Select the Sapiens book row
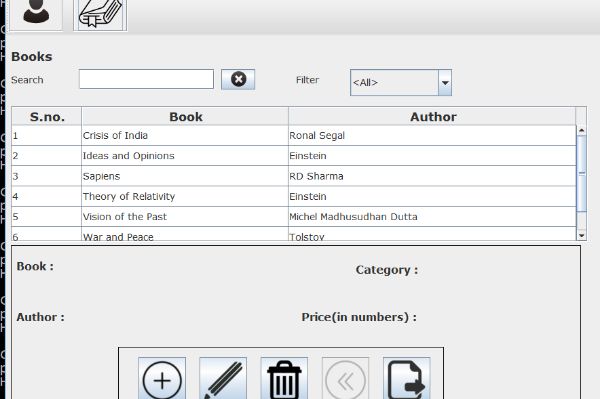 294,176
